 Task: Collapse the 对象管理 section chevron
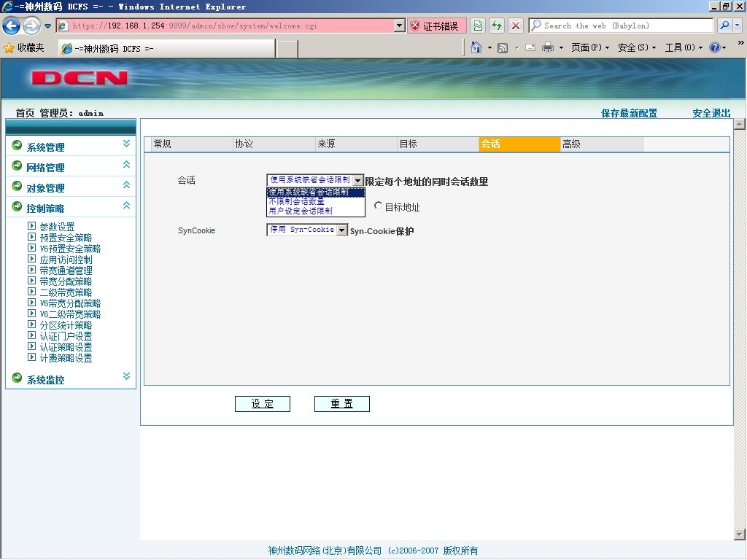pos(126,184)
